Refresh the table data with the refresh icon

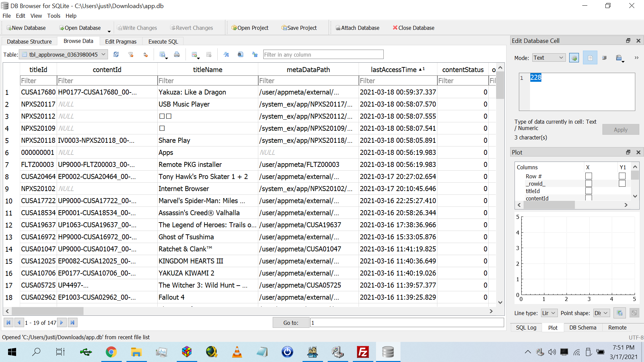point(116,54)
